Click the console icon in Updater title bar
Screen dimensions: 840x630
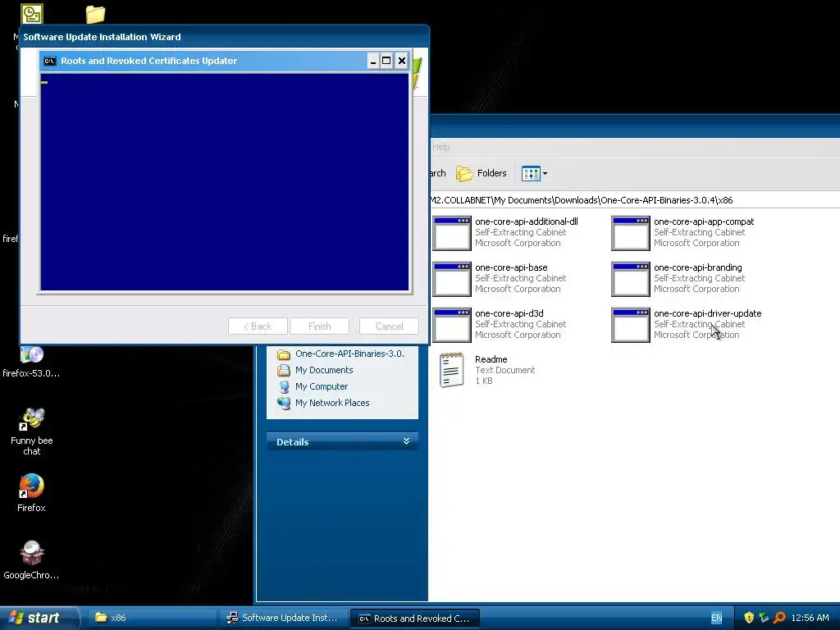[49, 61]
